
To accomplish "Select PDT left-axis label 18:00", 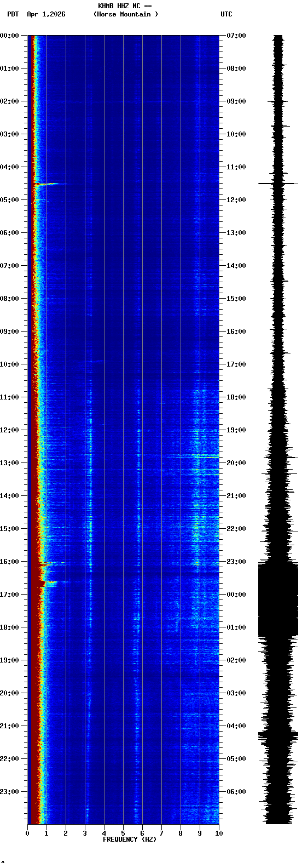I will tap(9, 627).
